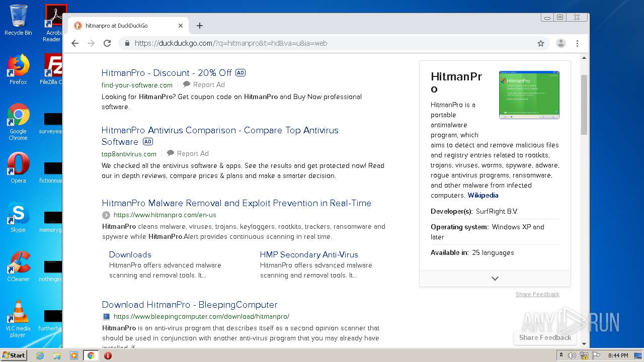Open Windows Media Player taskbar icon

pyautogui.click(x=74, y=355)
